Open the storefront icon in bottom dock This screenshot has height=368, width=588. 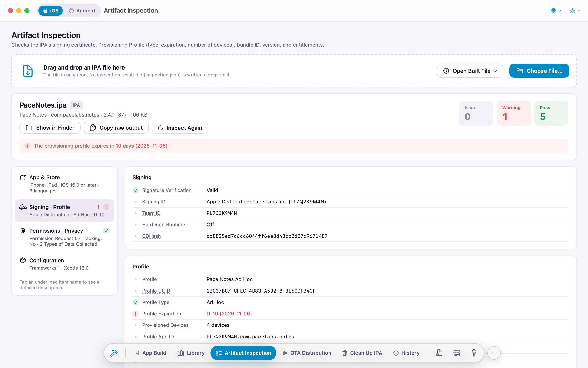tap(457, 353)
